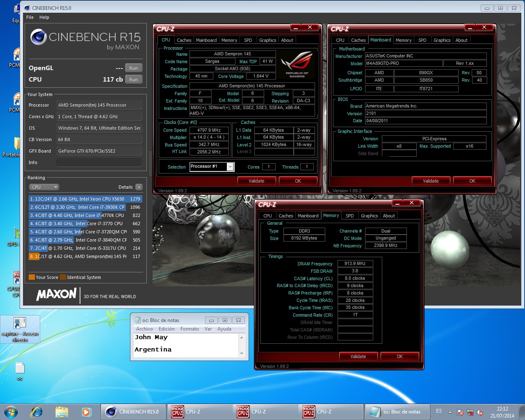Select ranking row Intel Core i5-3317U
The image size is (525, 420).
[85, 248]
